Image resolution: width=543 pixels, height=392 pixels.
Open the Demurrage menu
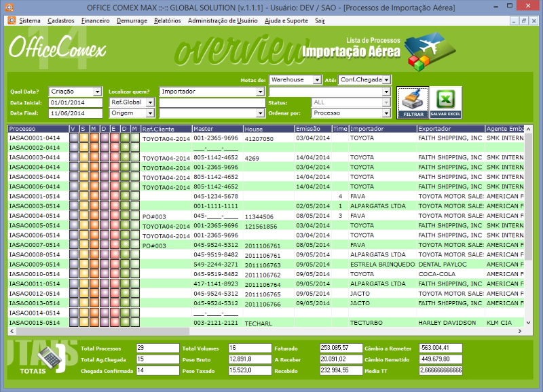[x=132, y=21]
